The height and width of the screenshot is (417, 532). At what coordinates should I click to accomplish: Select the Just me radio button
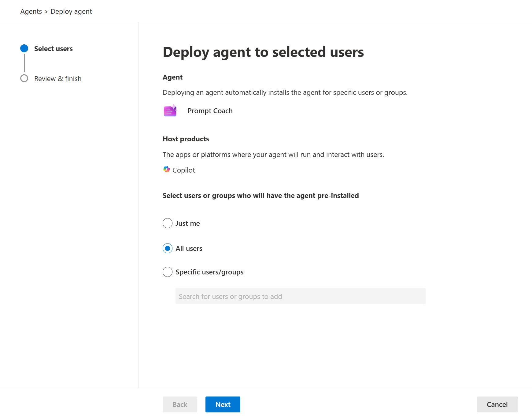point(167,223)
